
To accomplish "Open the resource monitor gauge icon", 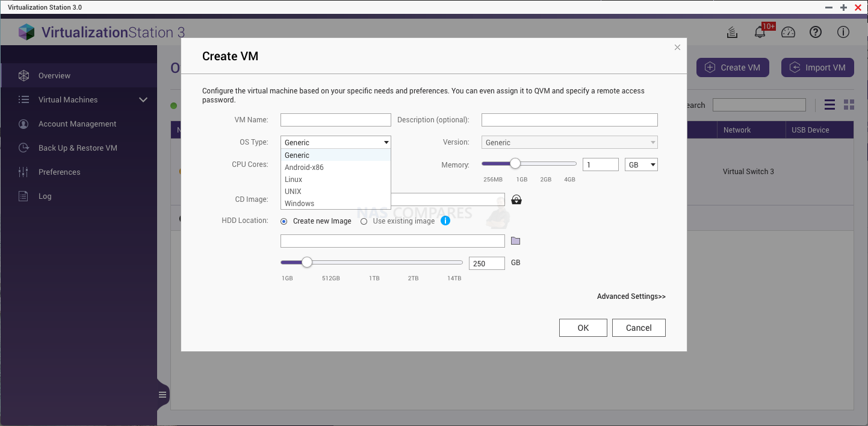I will pyautogui.click(x=789, y=33).
